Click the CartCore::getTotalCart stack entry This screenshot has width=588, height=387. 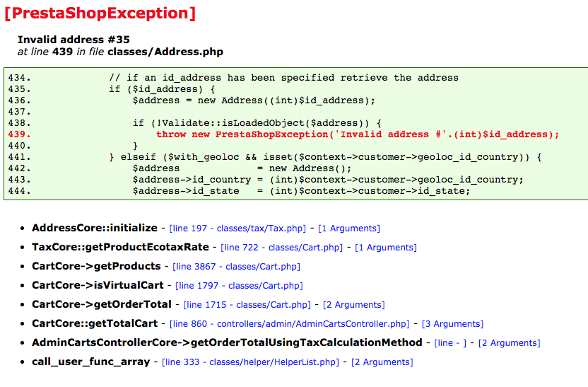(x=95, y=323)
